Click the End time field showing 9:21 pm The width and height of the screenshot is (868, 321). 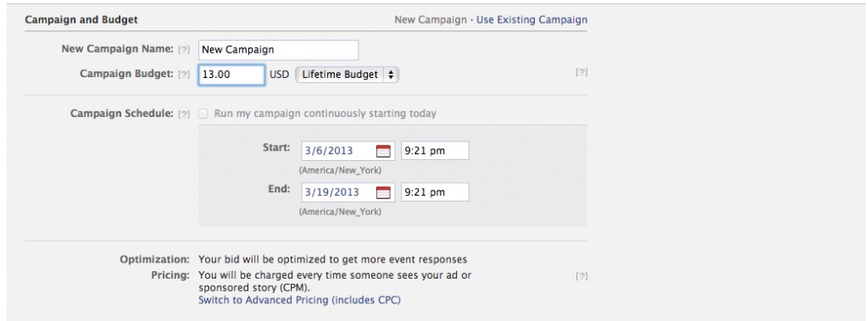(x=435, y=192)
